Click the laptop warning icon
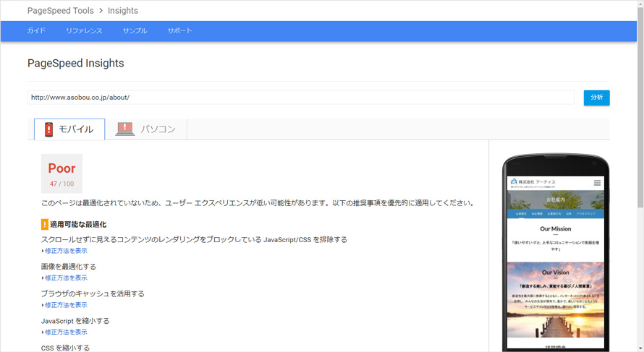The width and height of the screenshot is (644, 352). (125, 129)
